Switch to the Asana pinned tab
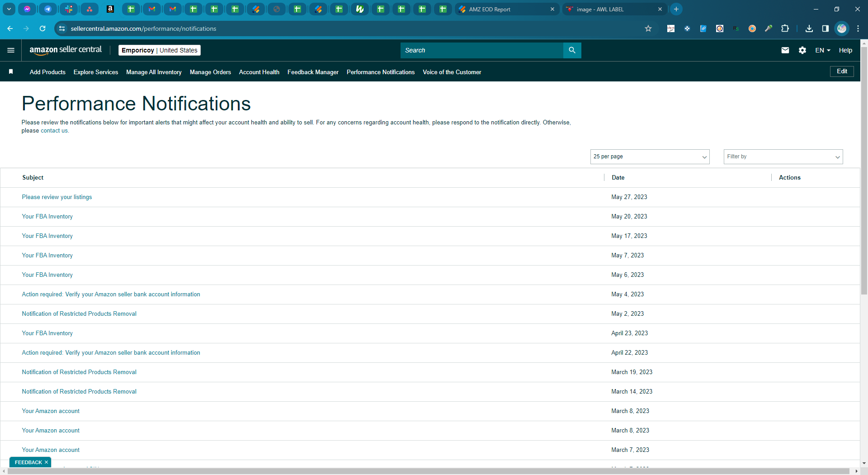Image resolution: width=868 pixels, height=475 pixels. [90, 9]
